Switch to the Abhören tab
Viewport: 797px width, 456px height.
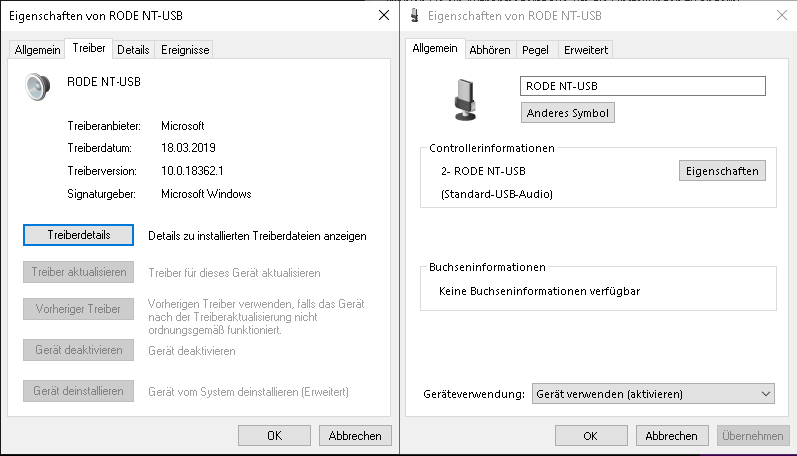tap(489, 50)
